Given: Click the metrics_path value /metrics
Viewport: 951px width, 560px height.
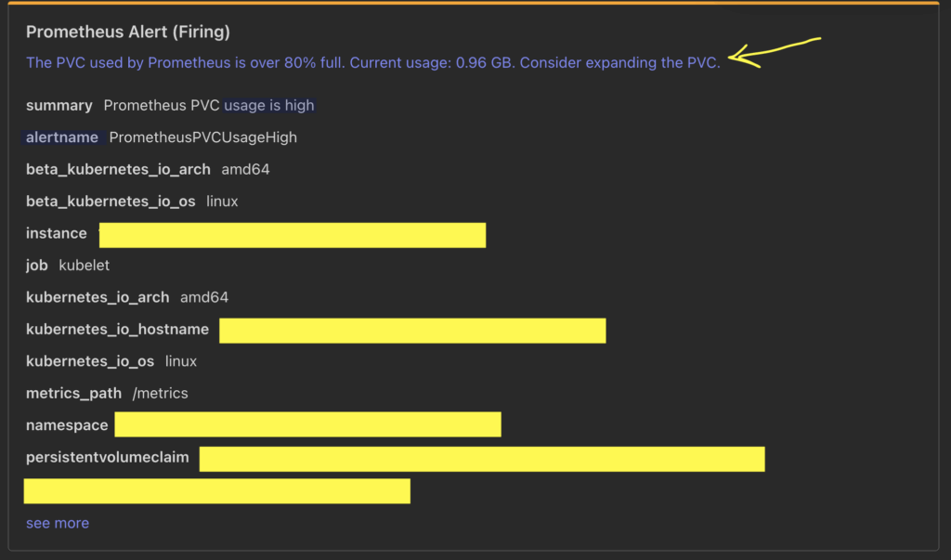Looking at the screenshot, I should tap(160, 393).
